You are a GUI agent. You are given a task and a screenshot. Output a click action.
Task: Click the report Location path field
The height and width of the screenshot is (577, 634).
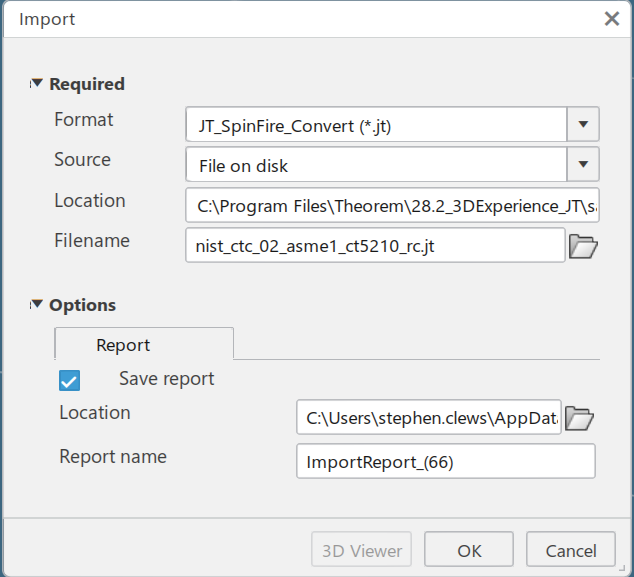(429, 417)
